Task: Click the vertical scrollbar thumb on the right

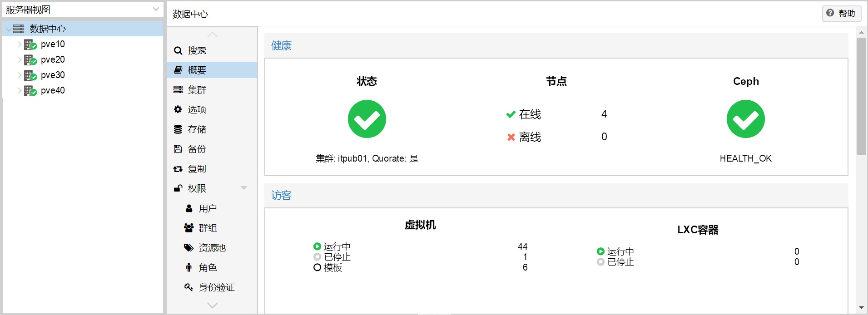Action: pos(861,96)
